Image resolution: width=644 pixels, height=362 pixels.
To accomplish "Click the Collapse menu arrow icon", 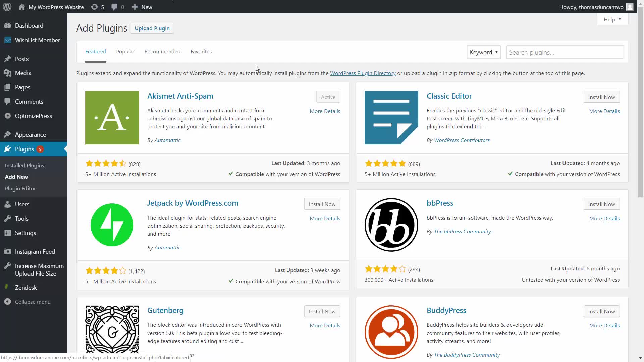I will pos(8,302).
